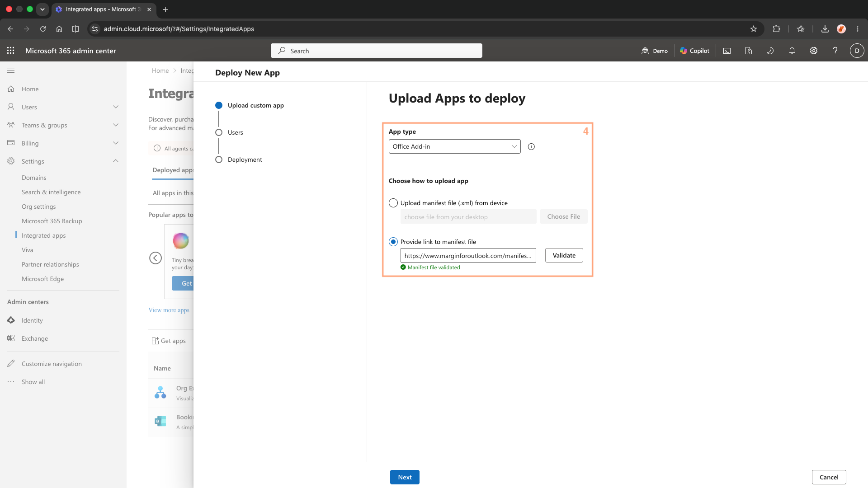Open Search & intelligence settings
Screen dimensions: 868x488
click(51, 192)
